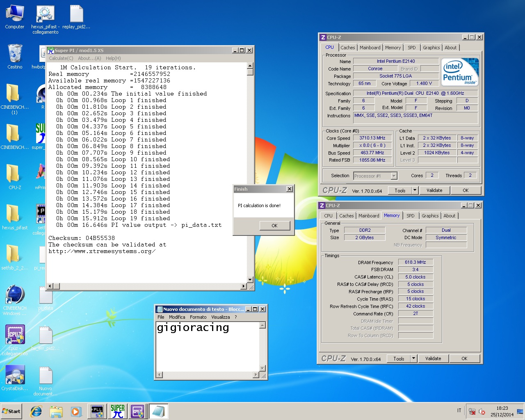Switch to Memory tab in upper CPU-Z
The image size is (525, 420).
(393, 48)
